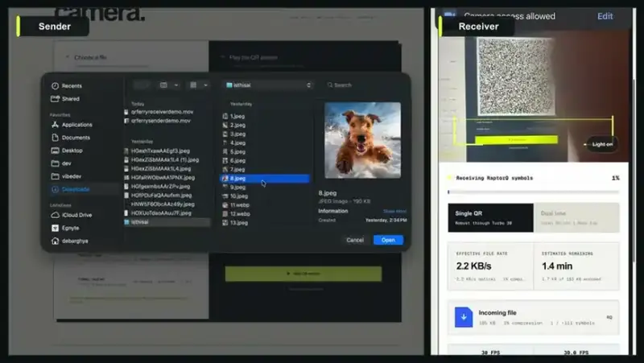Click the 3.jpeg file icon
The image size is (644, 363).
pyautogui.click(x=225, y=134)
